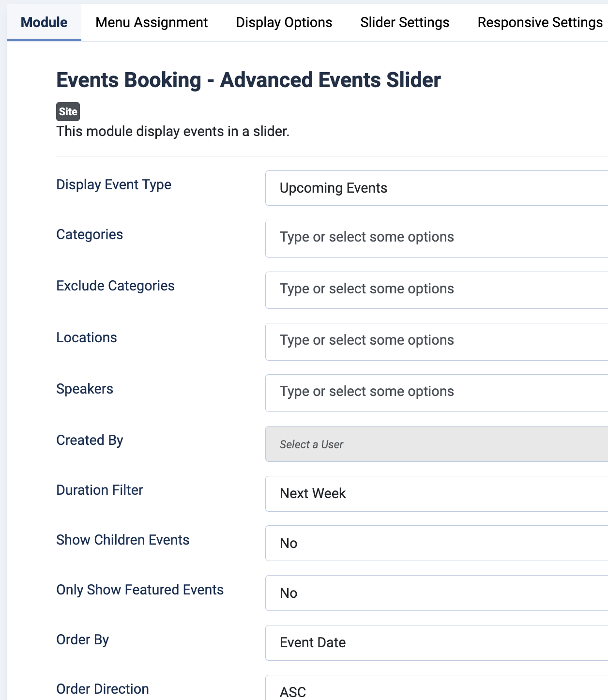Click the Duration Filter label
Viewport: 608px width, 700px height.
click(100, 490)
